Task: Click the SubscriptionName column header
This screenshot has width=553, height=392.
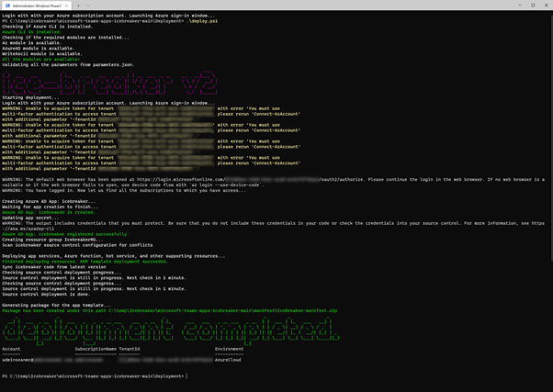Action: [96, 349]
